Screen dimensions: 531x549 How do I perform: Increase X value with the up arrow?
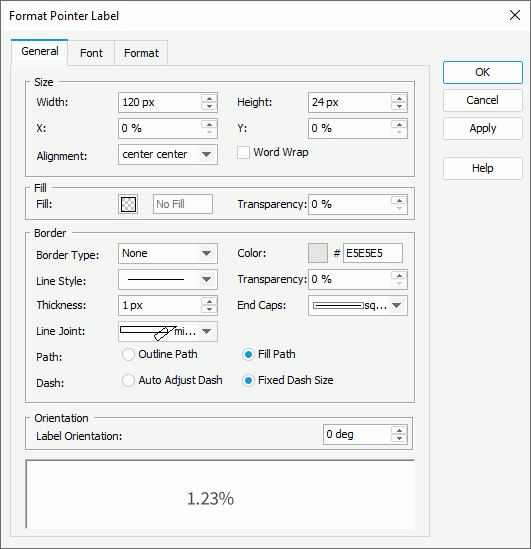(209, 124)
